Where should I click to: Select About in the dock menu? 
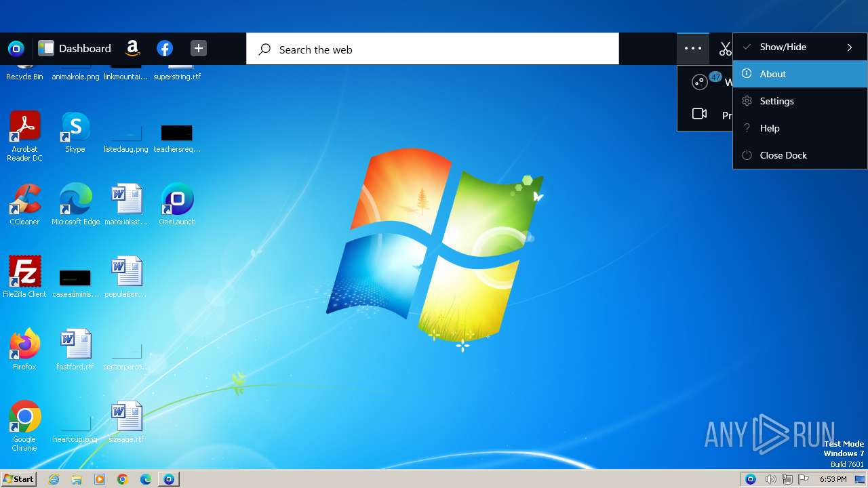pos(800,74)
